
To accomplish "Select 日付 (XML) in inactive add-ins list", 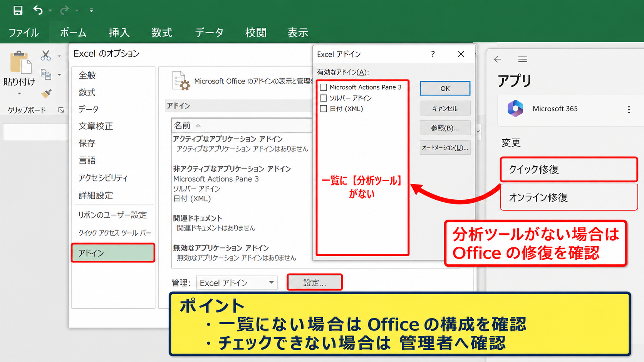I will [192, 199].
